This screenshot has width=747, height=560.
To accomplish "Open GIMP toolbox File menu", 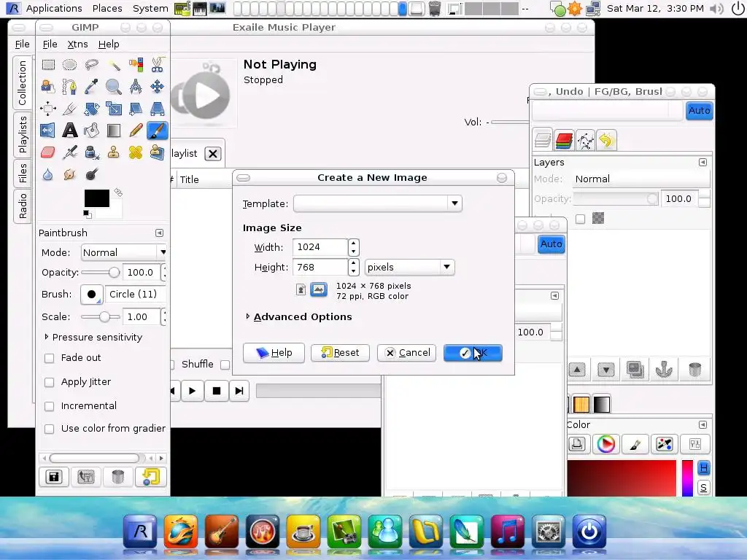I will 50,44.
